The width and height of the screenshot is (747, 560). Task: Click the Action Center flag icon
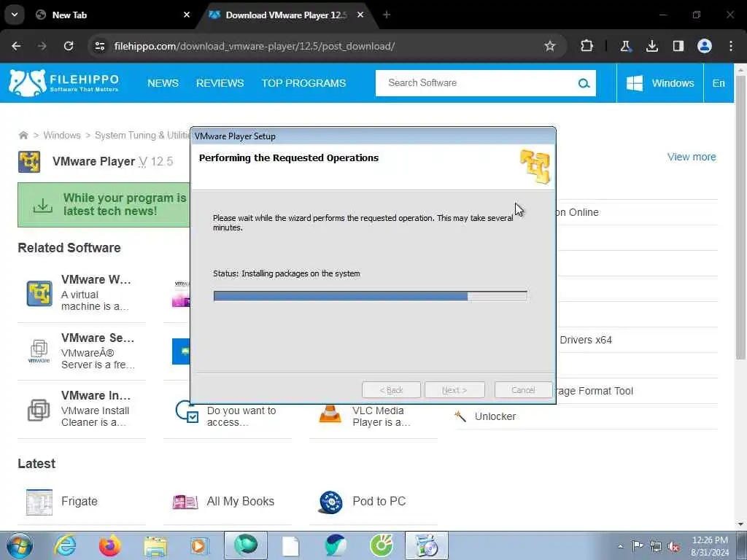coord(638,547)
